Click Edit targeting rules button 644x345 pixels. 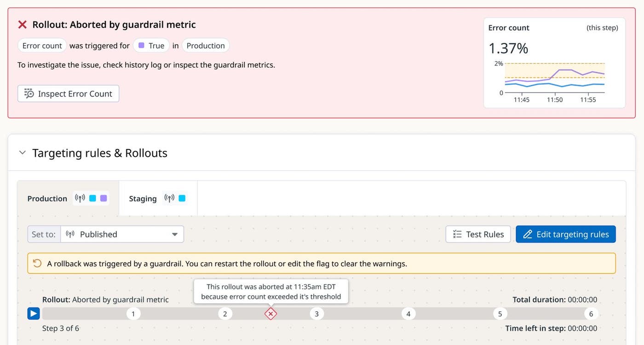coord(566,234)
